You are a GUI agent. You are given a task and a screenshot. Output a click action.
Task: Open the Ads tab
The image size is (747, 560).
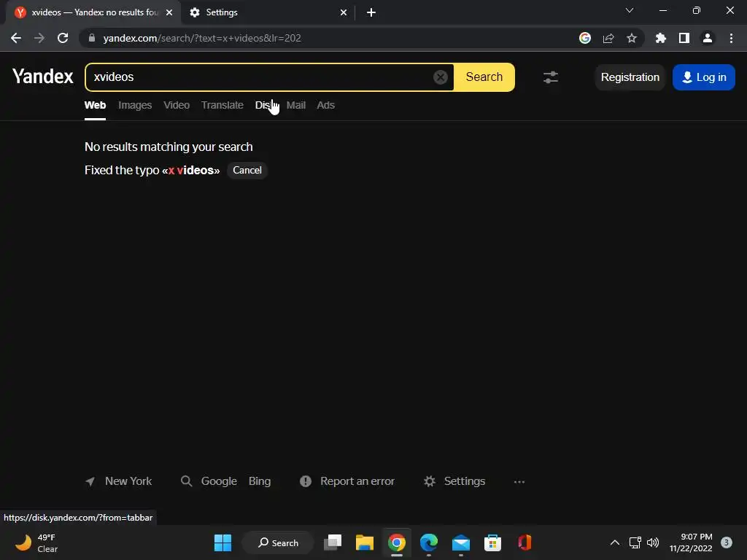[x=326, y=105]
